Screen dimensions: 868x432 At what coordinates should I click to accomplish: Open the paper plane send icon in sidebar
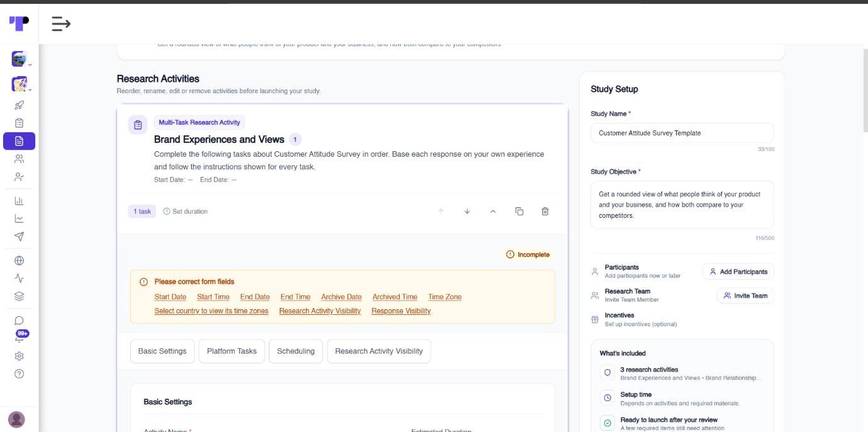(x=19, y=237)
